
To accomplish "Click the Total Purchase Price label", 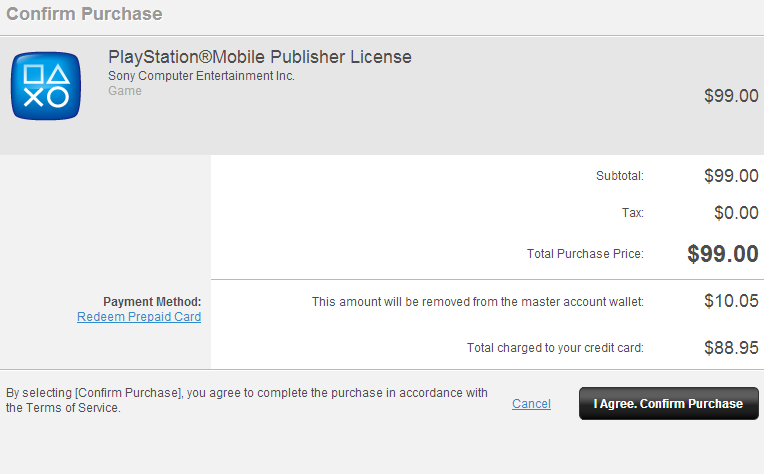I will 585,254.
